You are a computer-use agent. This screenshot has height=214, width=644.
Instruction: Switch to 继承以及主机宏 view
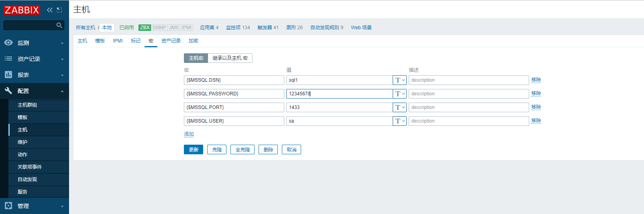pos(230,58)
